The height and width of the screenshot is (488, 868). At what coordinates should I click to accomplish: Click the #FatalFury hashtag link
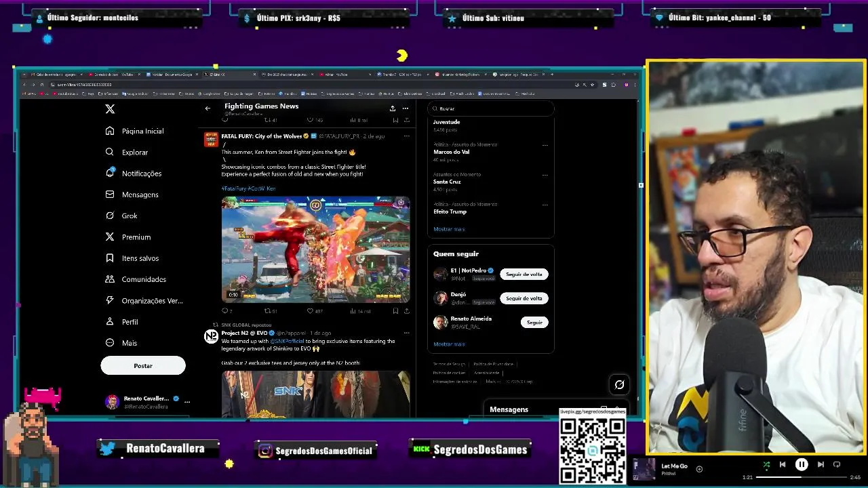coord(233,188)
